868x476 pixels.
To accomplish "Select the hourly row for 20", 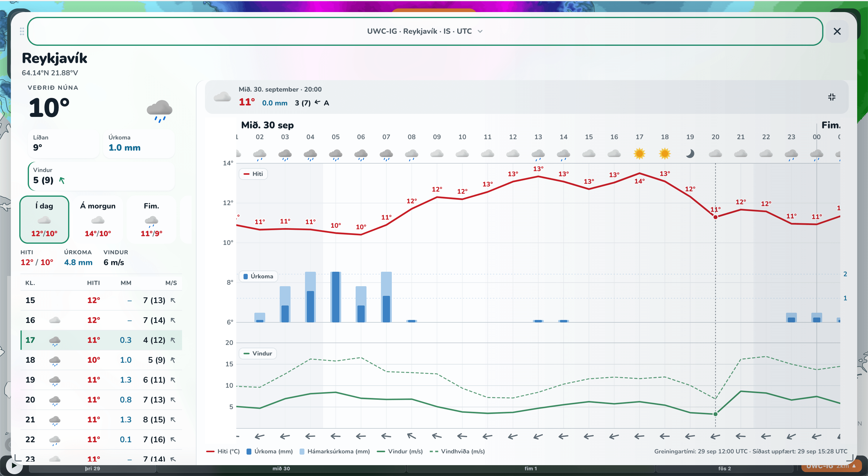I will [x=102, y=399].
